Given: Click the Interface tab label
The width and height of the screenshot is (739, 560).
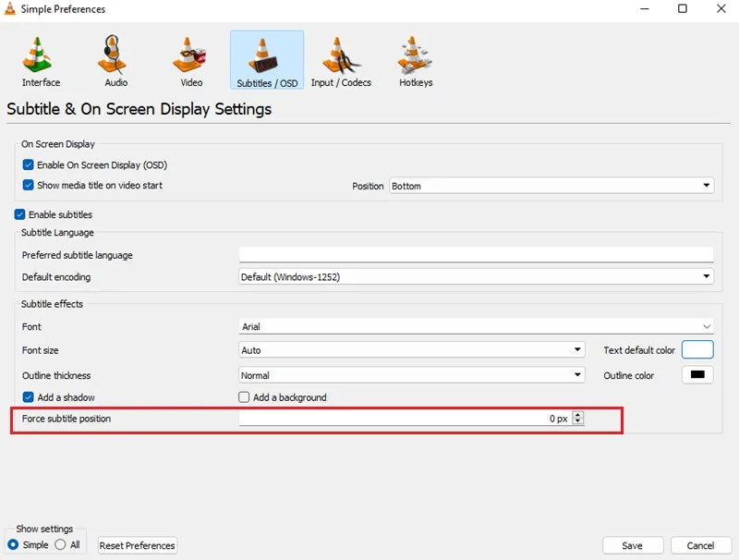Looking at the screenshot, I should point(41,82).
